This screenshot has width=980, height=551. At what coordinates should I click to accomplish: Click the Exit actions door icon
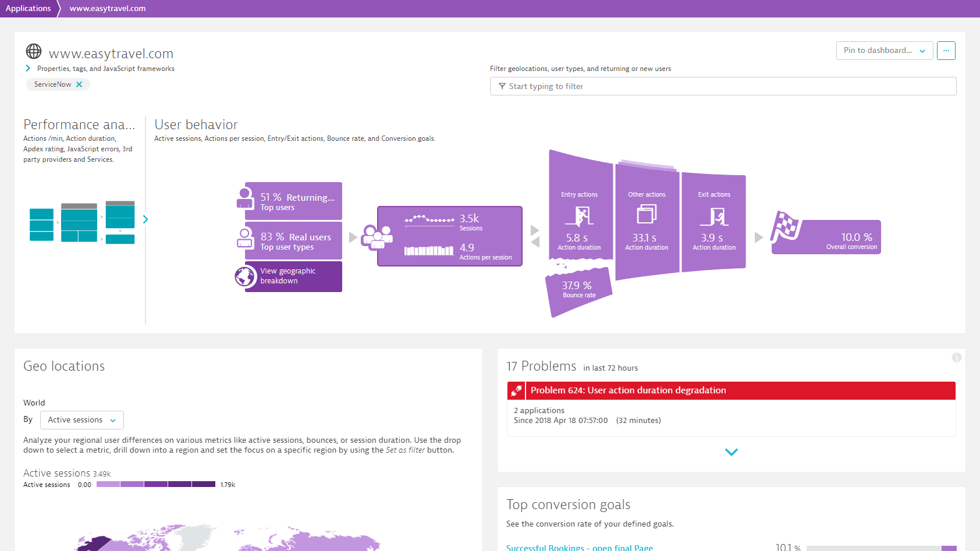click(714, 216)
